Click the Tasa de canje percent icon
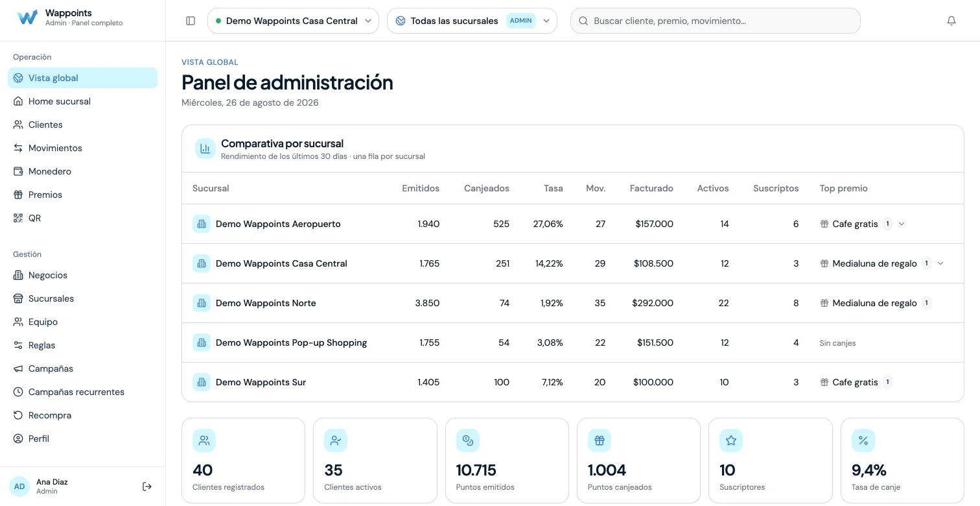 (x=863, y=440)
